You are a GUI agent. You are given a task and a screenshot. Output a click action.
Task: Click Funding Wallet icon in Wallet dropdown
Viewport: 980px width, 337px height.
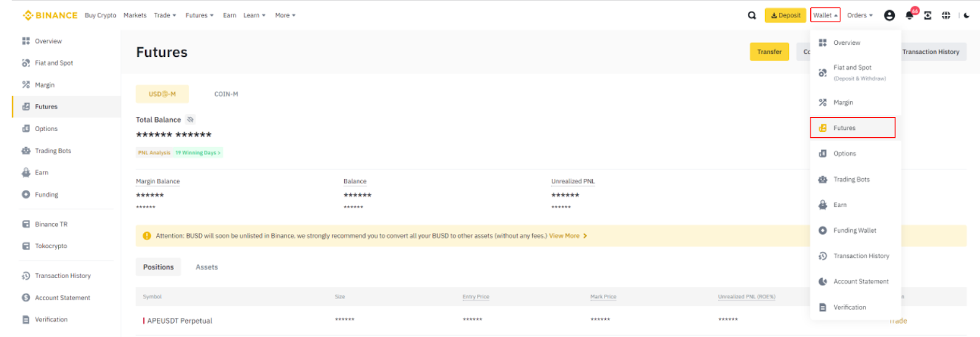pyautogui.click(x=823, y=230)
